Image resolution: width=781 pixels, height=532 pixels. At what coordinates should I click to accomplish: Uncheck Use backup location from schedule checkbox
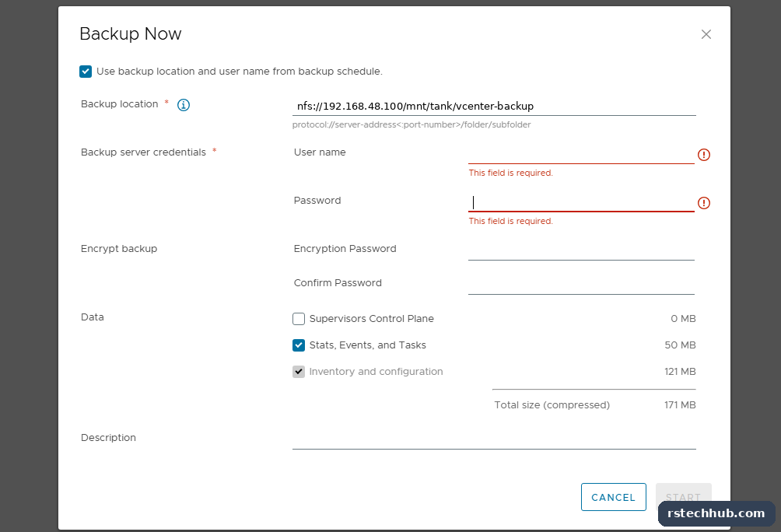tap(86, 72)
